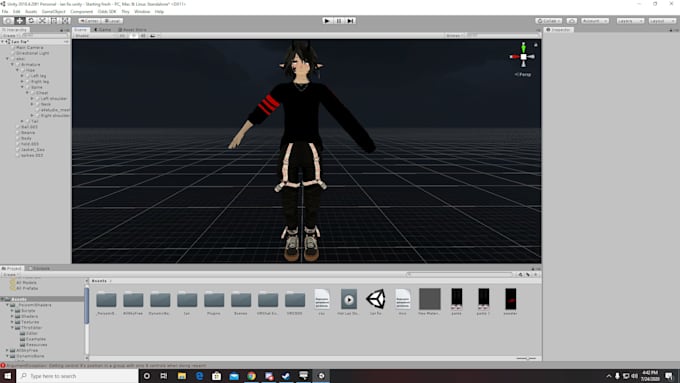The image size is (680, 383).
Task: Open the Collab dropdown
Action: click(549, 20)
